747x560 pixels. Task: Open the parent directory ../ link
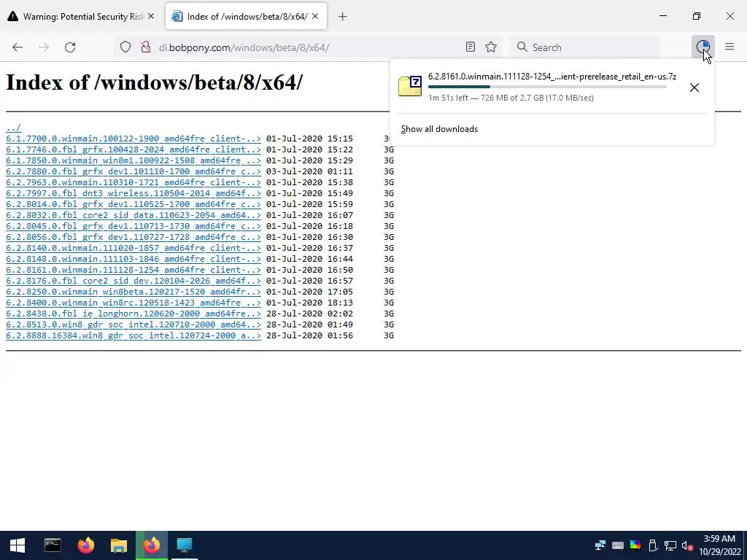[x=13, y=128]
